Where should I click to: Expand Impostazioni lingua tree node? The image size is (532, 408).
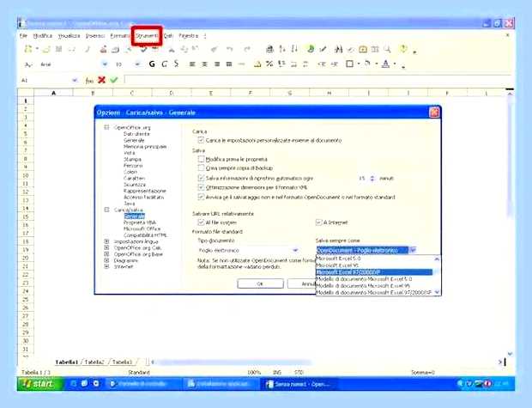107,241
